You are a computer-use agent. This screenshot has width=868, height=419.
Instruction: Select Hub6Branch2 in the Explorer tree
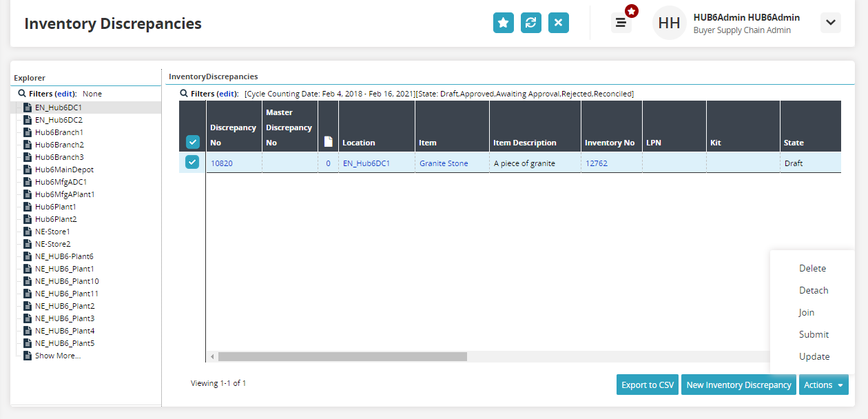[59, 145]
